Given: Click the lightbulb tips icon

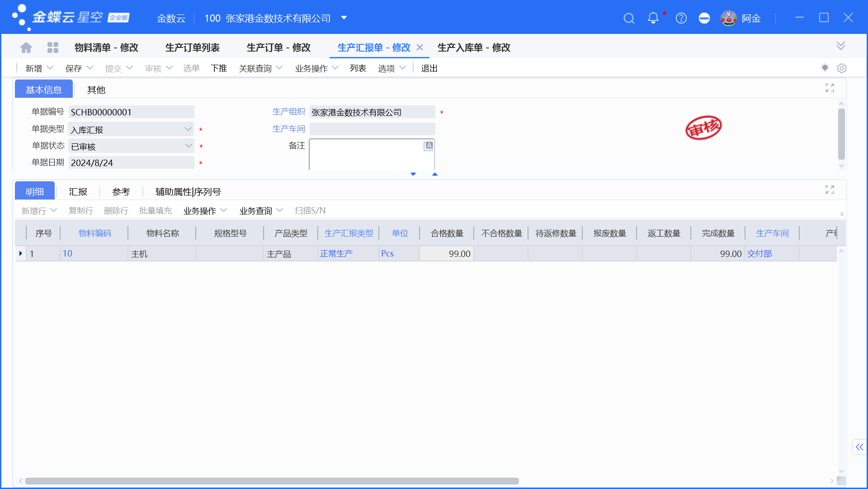Looking at the screenshot, I should coord(825,68).
